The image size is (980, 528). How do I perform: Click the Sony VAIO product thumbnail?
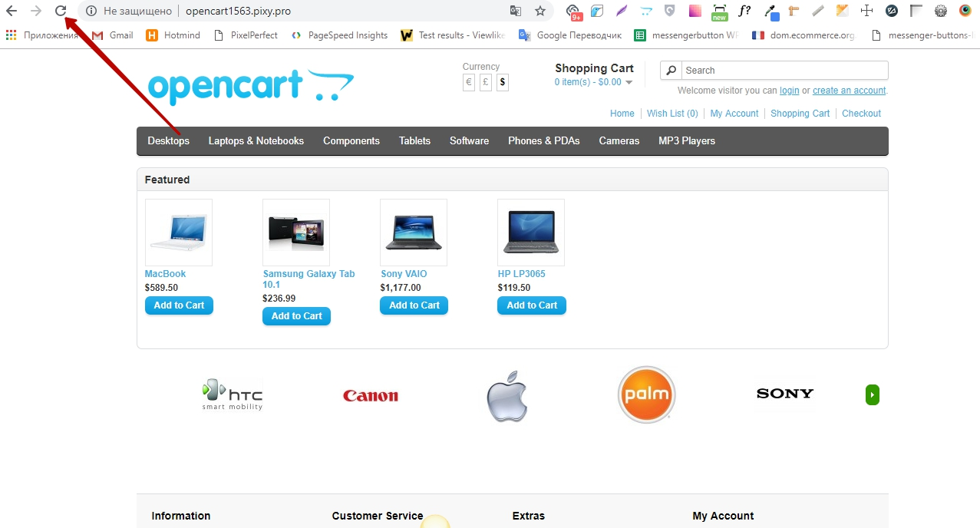tap(414, 233)
